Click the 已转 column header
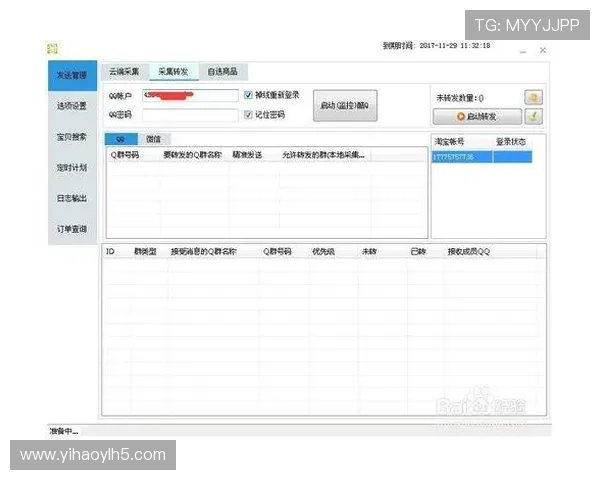 418,251
